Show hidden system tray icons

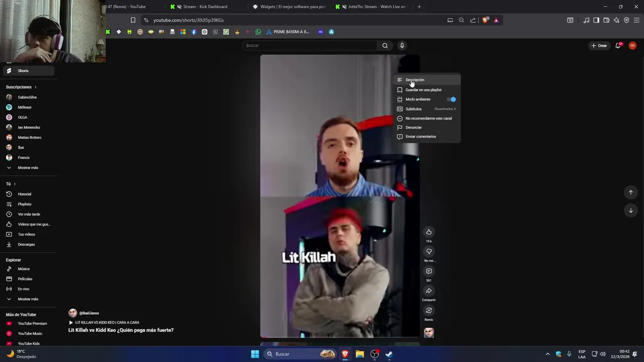(548, 354)
